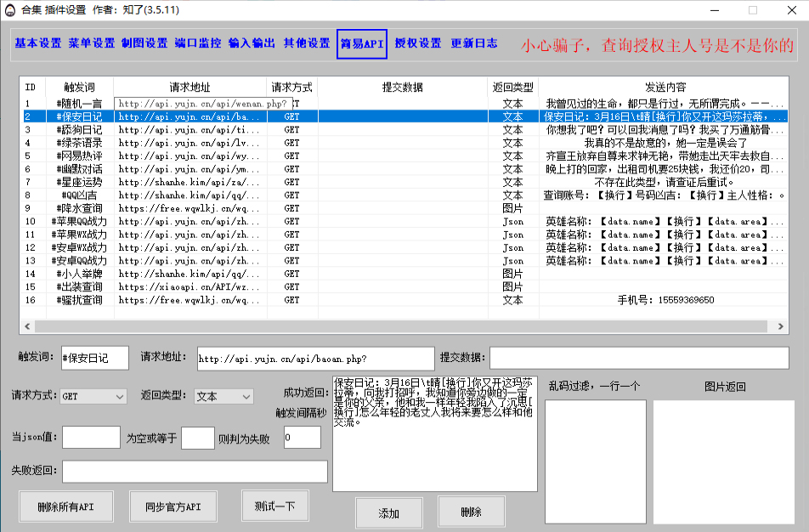Select the #星座运势 row in the list
The width and height of the screenshot is (809, 532).
coord(79,182)
